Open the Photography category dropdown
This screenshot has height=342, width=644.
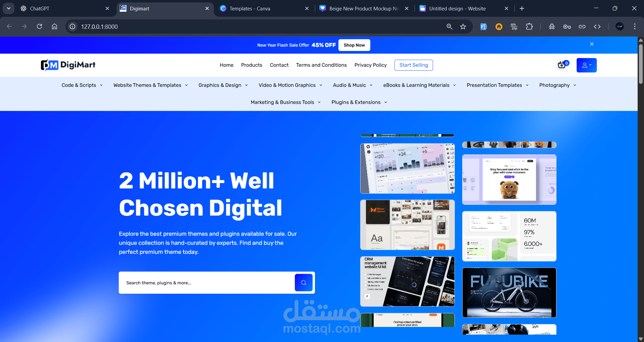[557, 85]
